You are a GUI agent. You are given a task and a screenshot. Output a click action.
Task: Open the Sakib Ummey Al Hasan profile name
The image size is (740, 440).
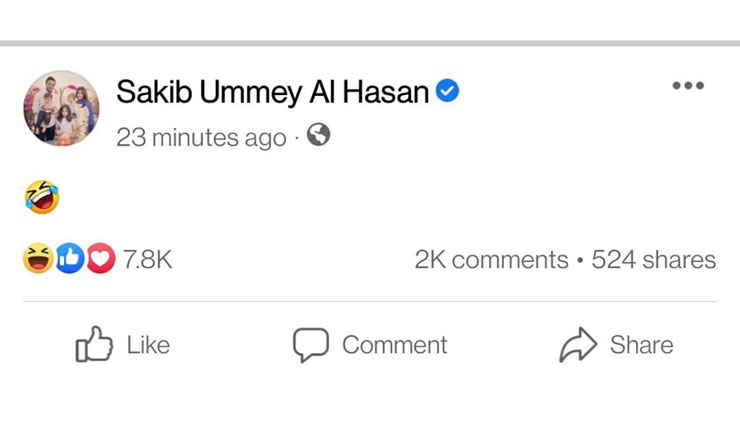coord(272,92)
